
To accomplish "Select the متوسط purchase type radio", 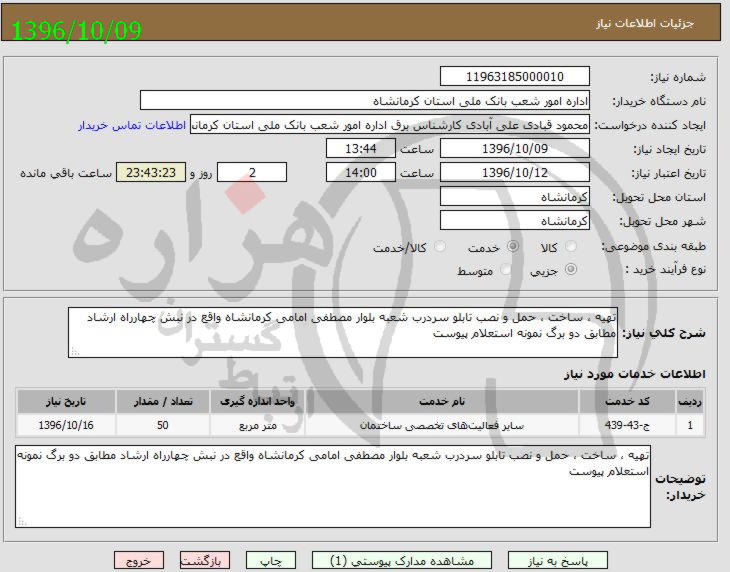I will [506, 269].
